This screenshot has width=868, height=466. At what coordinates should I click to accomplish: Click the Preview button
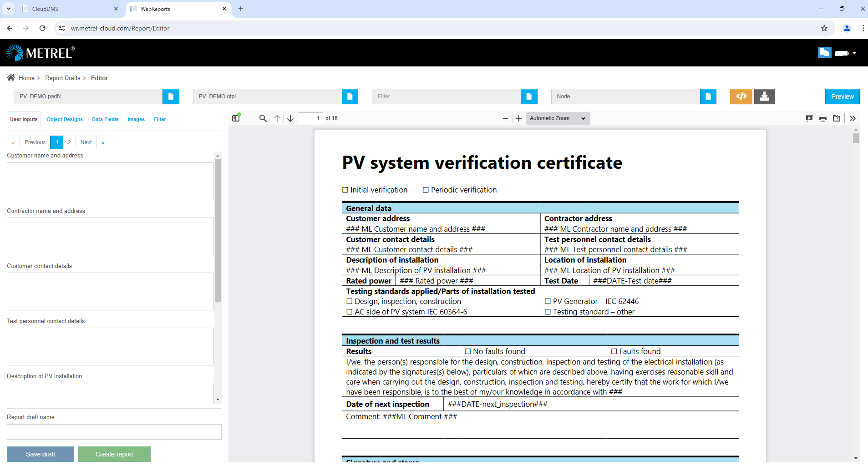point(842,96)
